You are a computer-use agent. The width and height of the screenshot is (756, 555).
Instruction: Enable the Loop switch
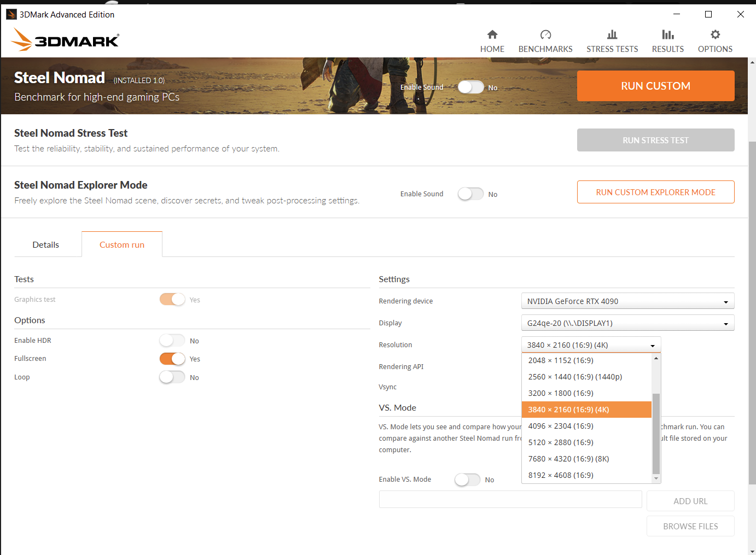[x=172, y=377]
